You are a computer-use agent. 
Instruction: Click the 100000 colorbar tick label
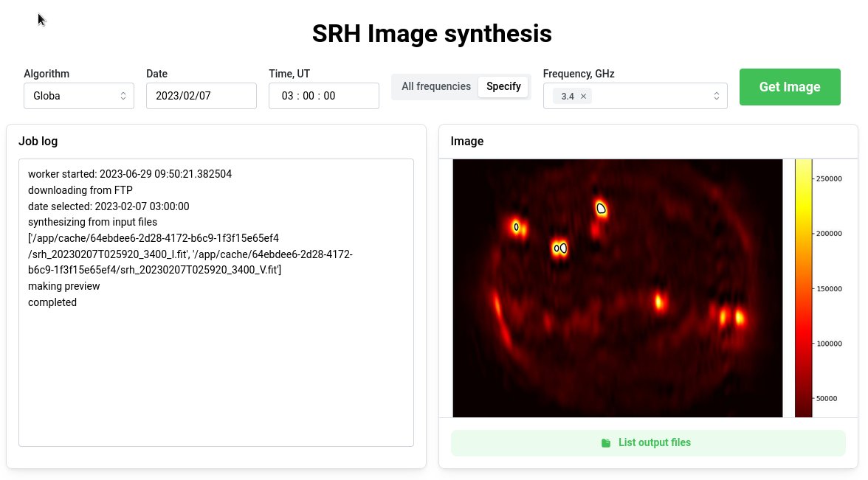coord(829,344)
